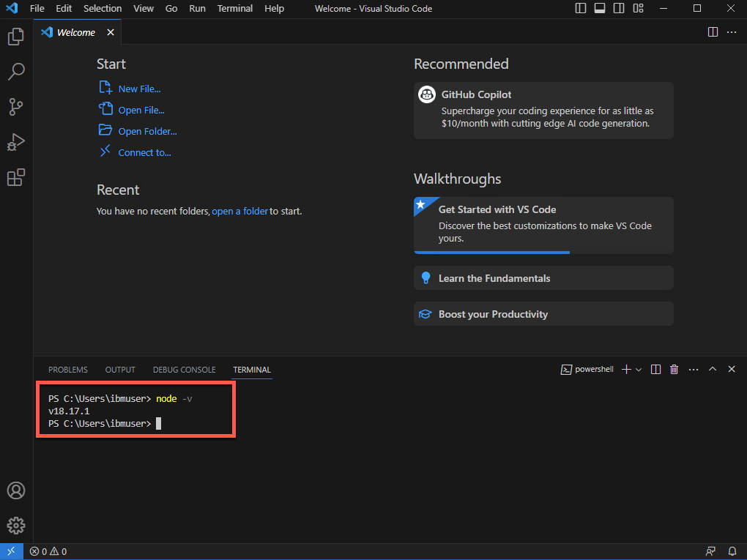Open launch profile dropdown next to plus
Image resolution: width=747 pixels, height=560 pixels.
(639, 370)
